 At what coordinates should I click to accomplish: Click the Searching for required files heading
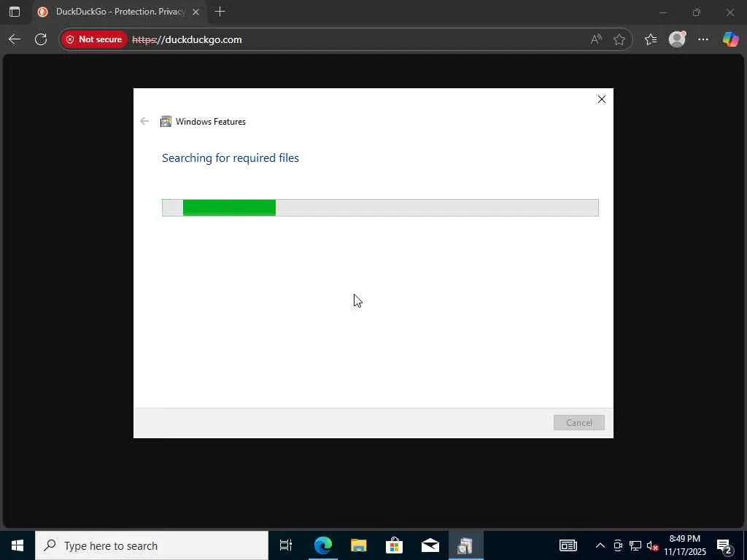pyautogui.click(x=230, y=157)
